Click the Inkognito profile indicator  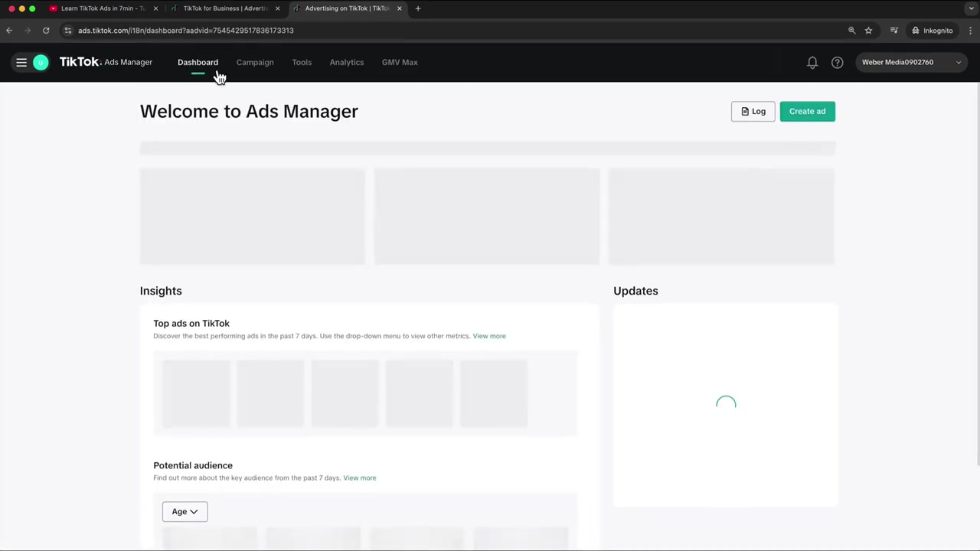(932, 31)
